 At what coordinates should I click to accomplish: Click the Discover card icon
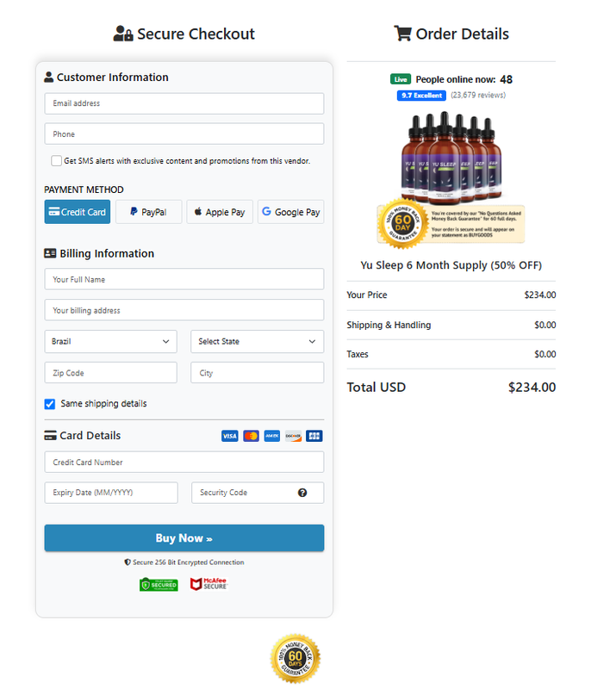[x=293, y=436]
